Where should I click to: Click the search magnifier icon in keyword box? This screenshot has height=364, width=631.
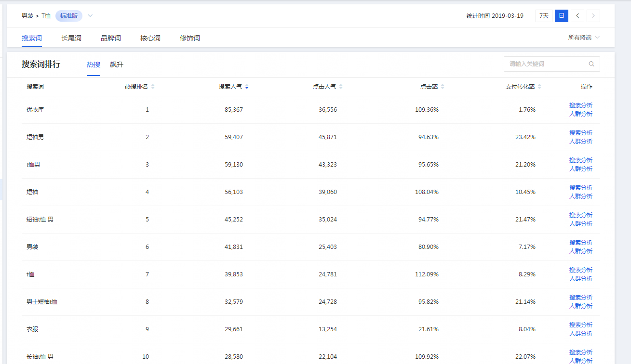point(591,64)
